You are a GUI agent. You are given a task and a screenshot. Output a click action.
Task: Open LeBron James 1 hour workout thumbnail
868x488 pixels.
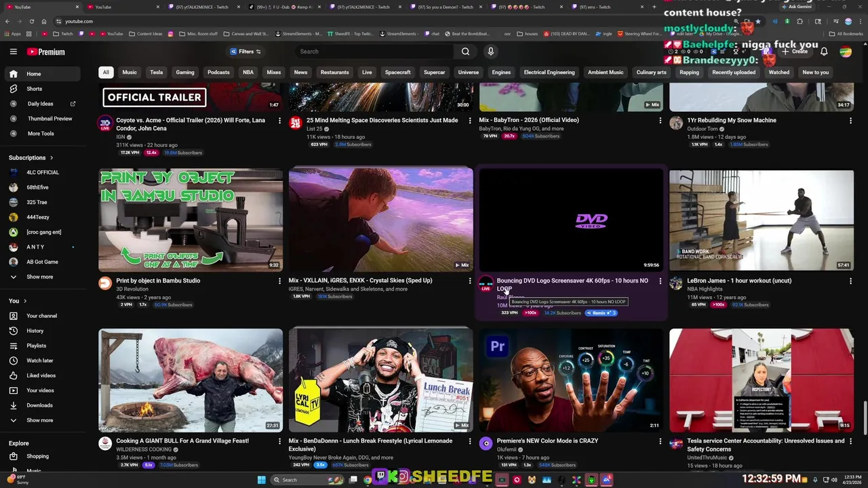[x=762, y=220]
